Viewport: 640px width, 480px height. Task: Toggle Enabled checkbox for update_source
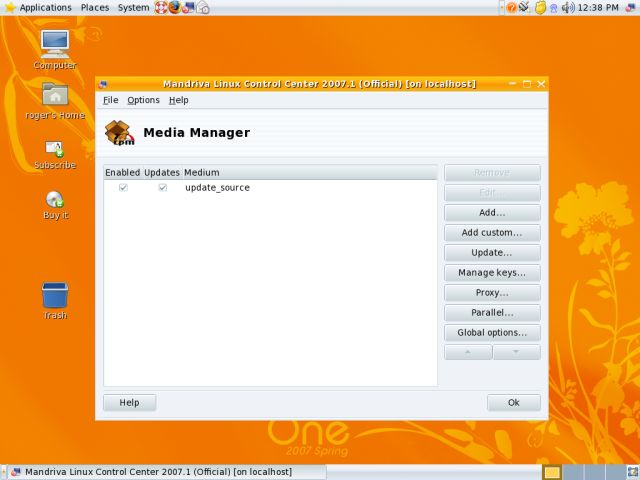click(x=123, y=187)
